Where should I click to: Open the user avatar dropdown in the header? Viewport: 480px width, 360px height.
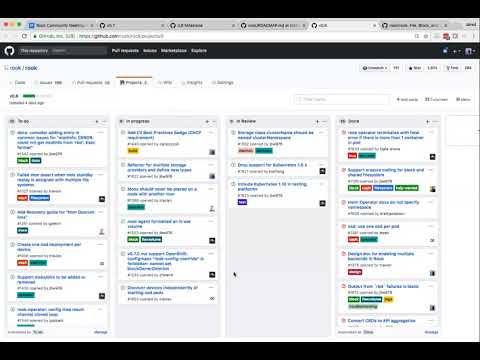tap(470, 51)
